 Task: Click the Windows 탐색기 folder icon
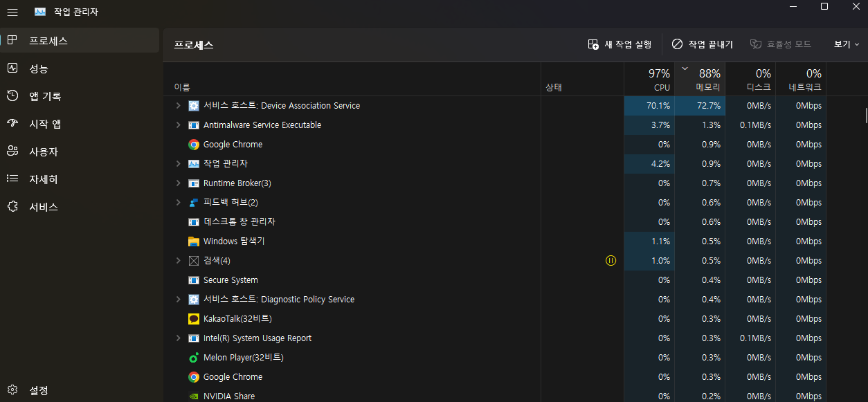coord(194,241)
